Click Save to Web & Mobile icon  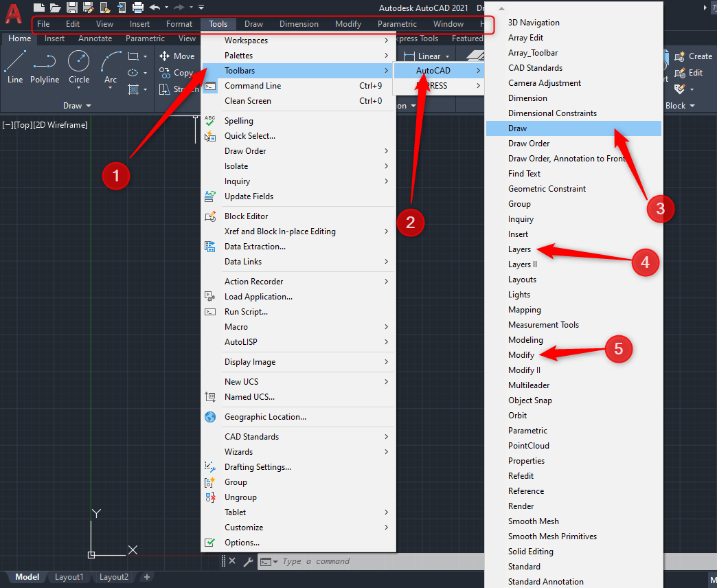121,8
